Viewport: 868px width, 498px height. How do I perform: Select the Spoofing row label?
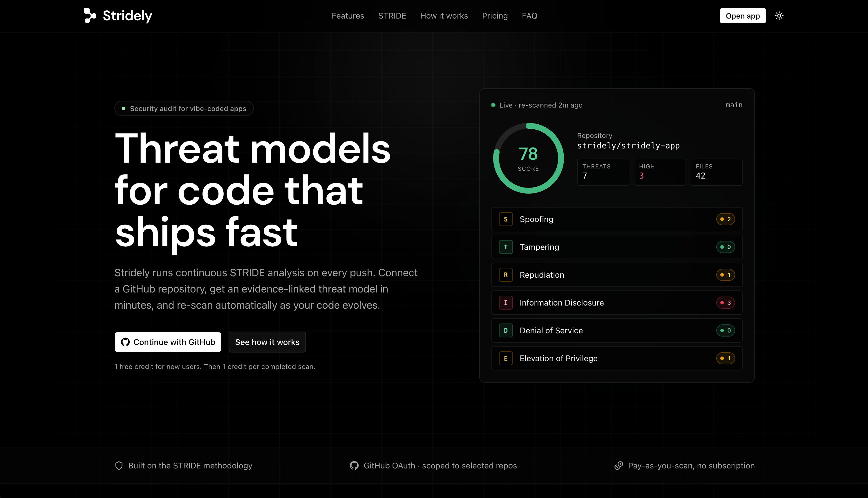(536, 219)
